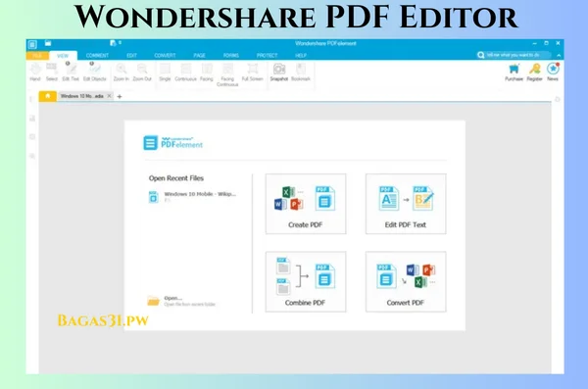588x389 pixels.
Task: Click the save icon in title bar
Action: (x=48, y=43)
